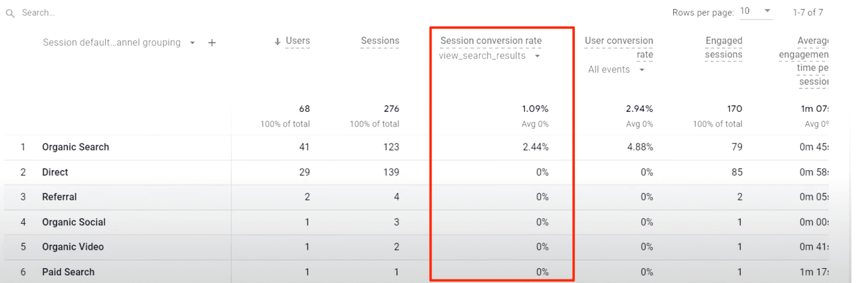Click the search magnifier icon
The image size is (868, 283).
11,12
